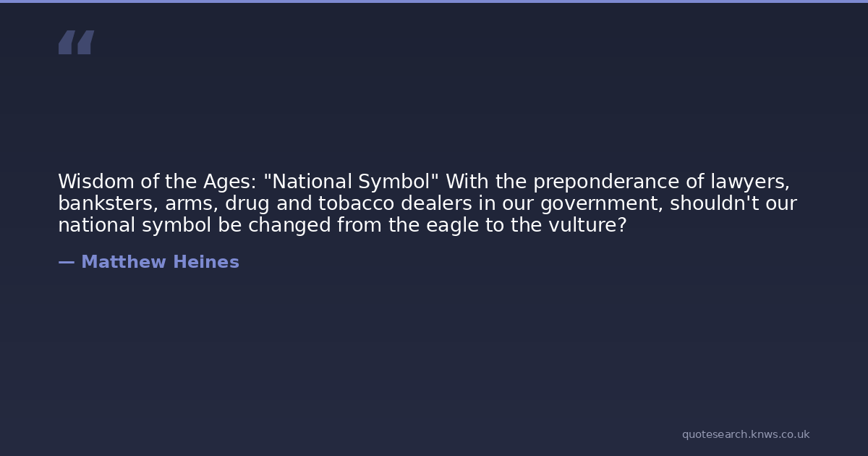Viewport: 868px width, 456px height.
Task: Open the quotesearch.knws.co.uk watermark link
Action: pos(745,434)
